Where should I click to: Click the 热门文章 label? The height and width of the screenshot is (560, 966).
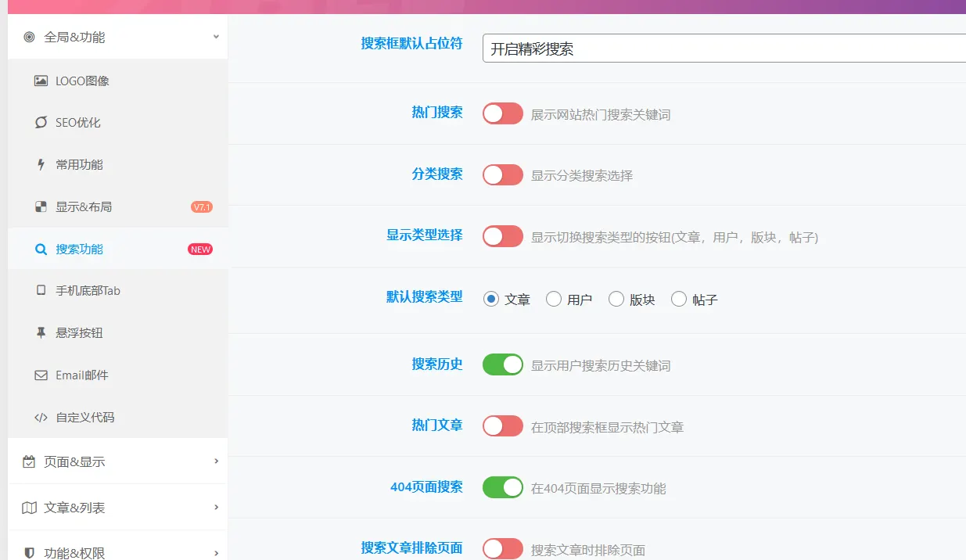pos(437,425)
